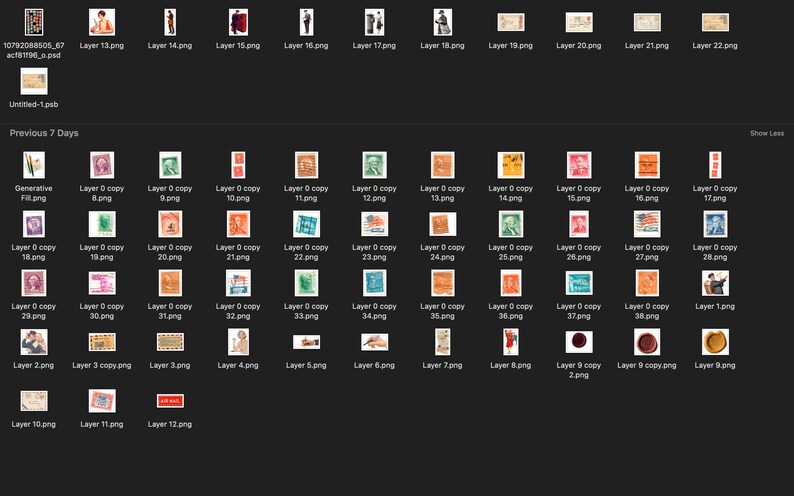The image size is (794, 496).
Task: Select Layer 0 copy 23.png flag stamp
Action: point(374,224)
